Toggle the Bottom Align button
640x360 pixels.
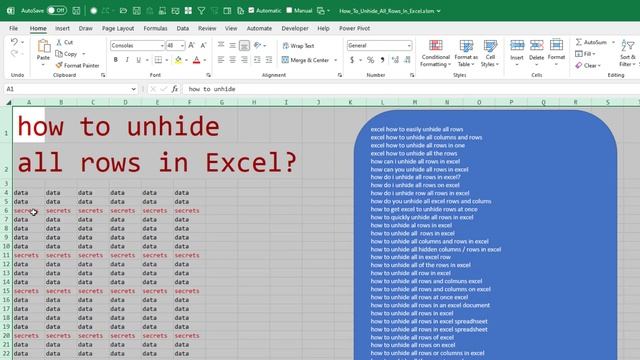tap(244, 45)
